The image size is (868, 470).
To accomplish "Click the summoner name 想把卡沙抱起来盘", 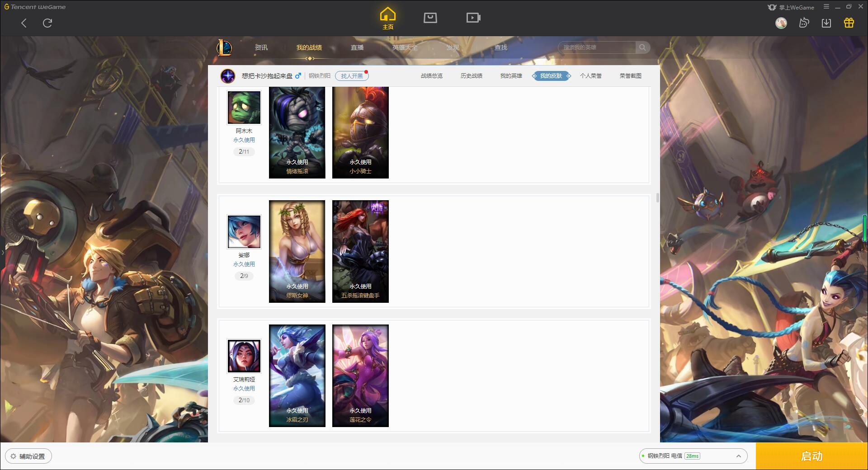I will [267, 76].
